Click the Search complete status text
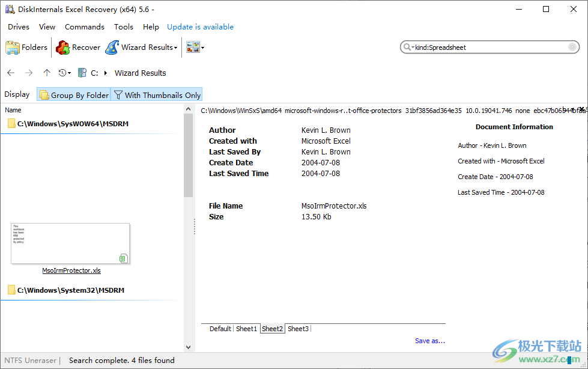Viewport: 588px width, 369px height. (x=121, y=361)
